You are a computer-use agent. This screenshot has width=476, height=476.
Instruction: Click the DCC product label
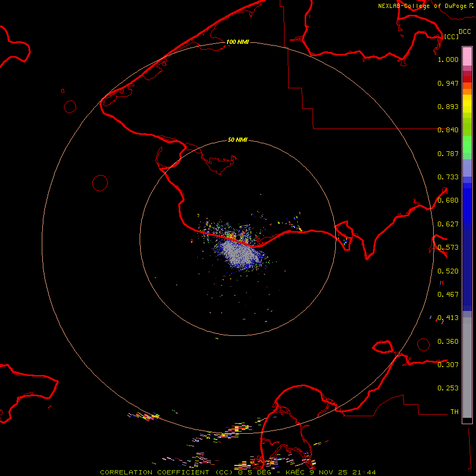464,32
